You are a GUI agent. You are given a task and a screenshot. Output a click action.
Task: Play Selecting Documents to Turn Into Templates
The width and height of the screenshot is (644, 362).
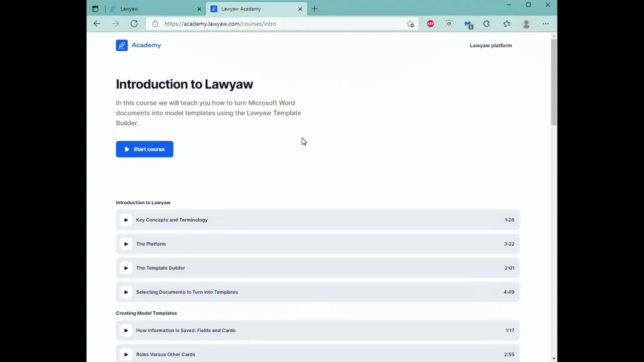(126, 292)
